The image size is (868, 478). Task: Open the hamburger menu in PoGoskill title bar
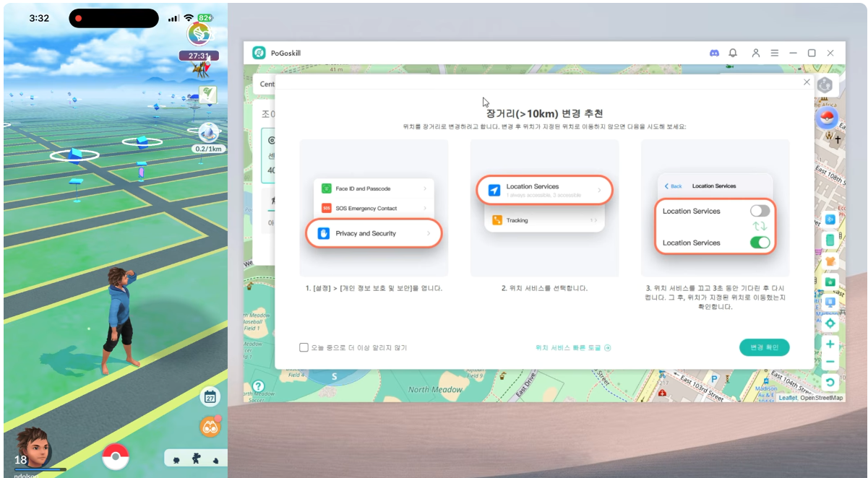tap(774, 53)
